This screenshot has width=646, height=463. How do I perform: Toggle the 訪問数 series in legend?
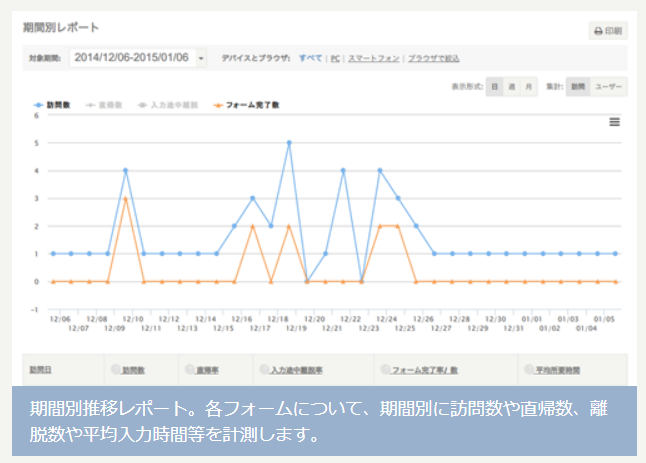tap(52, 105)
